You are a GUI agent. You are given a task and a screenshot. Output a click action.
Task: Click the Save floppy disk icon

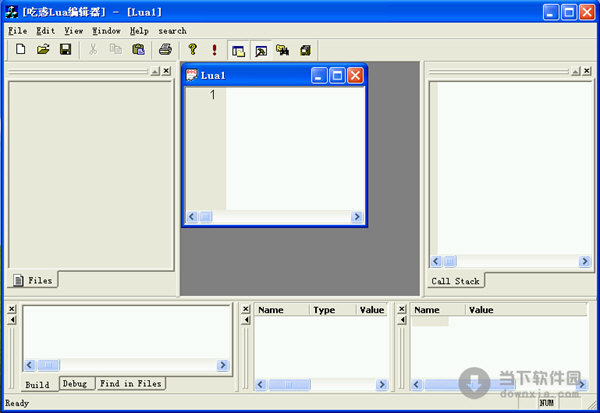pos(65,49)
